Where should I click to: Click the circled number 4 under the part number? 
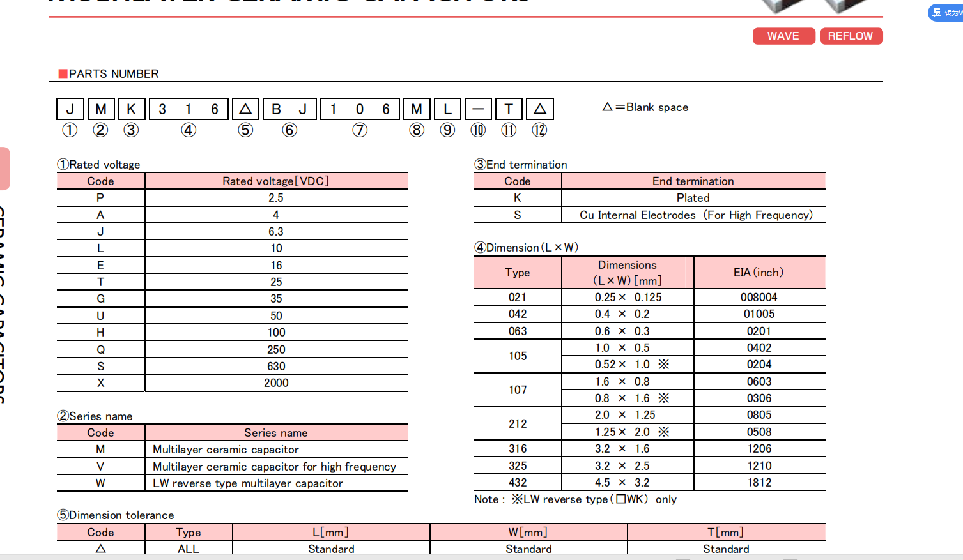click(189, 130)
